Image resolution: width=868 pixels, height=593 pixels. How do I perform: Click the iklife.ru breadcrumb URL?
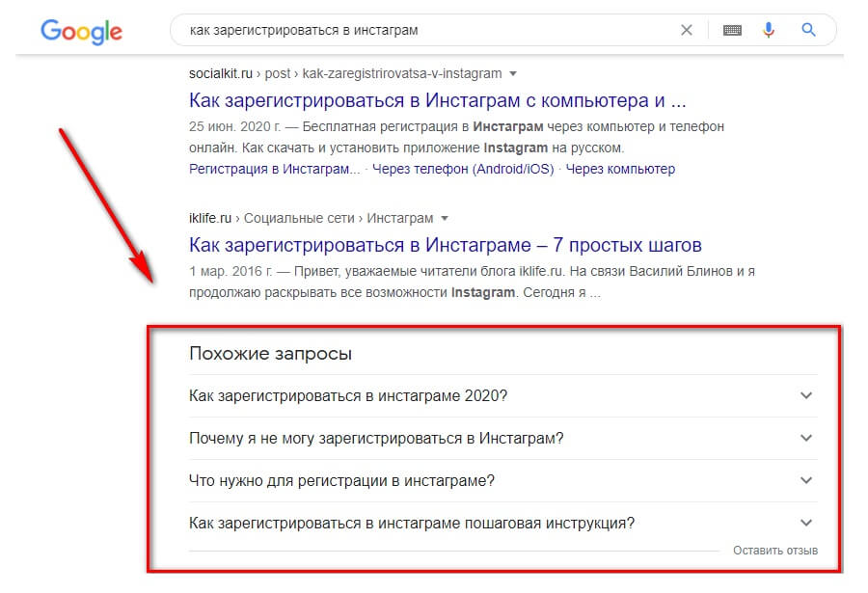coord(312,218)
